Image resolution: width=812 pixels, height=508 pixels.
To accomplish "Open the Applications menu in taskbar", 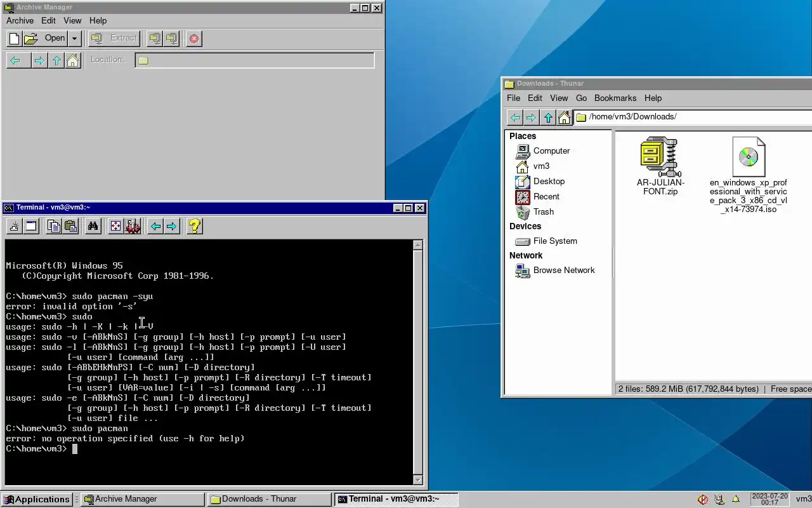I will click(36, 499).
